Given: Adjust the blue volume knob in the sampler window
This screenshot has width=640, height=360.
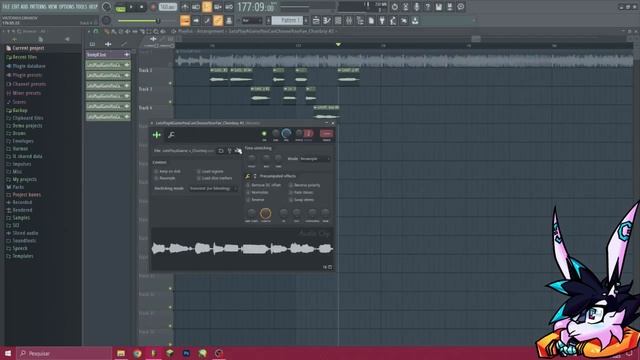Looking at the screenshot, I should pos(286,133).
